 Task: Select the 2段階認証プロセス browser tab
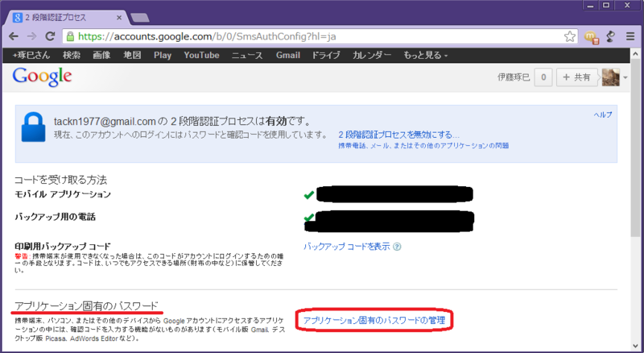point(68,17)
